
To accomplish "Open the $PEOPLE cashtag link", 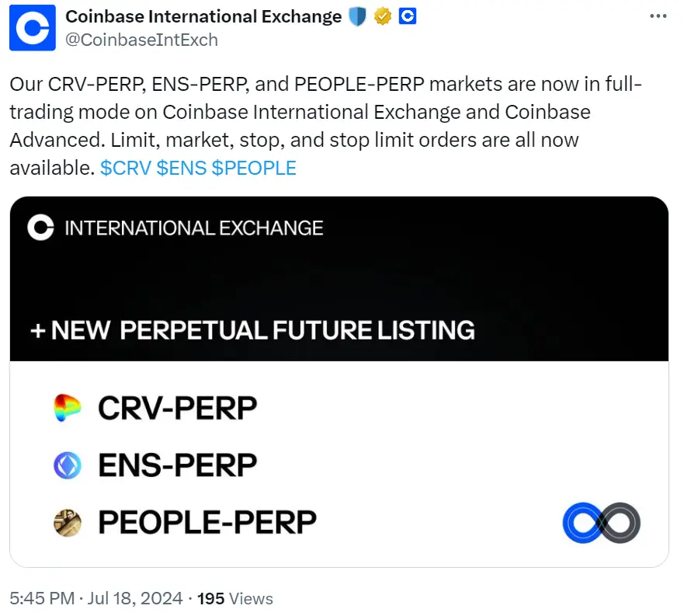I will pyautogui.click(x=255, y=168).
